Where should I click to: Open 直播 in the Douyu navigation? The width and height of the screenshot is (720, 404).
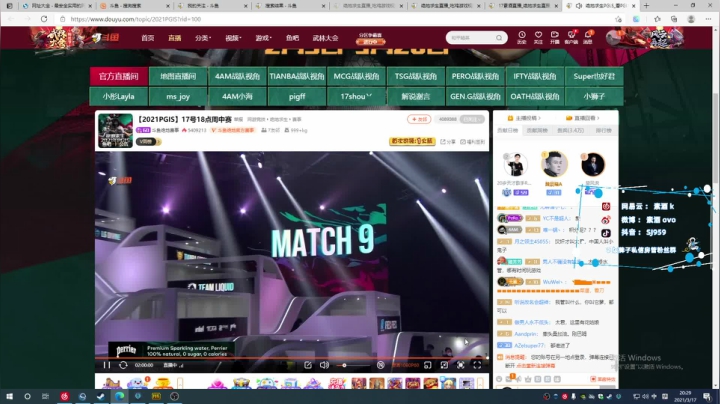click(174, 38)
